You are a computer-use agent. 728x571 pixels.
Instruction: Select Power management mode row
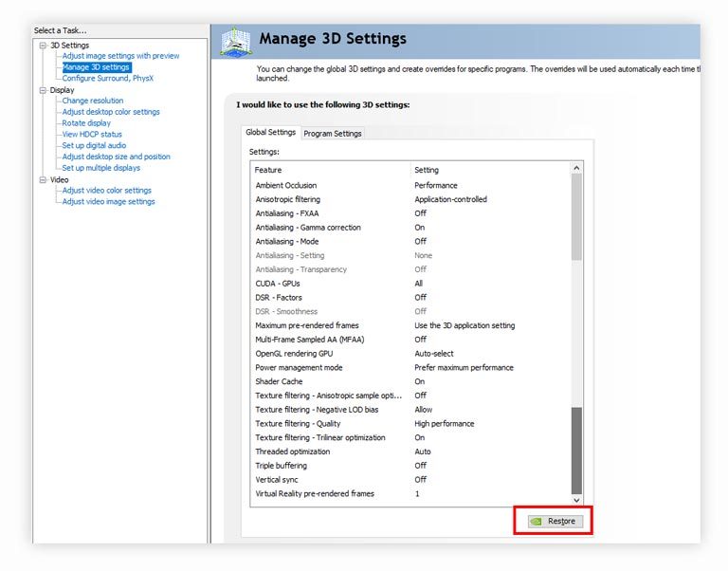410,367
